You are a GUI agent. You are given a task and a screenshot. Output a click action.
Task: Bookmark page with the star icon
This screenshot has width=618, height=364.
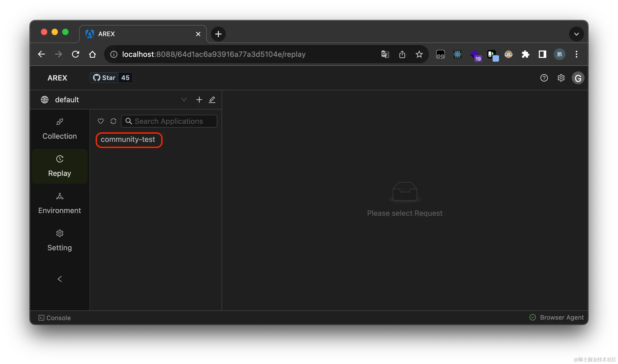(x=419, y=54)
